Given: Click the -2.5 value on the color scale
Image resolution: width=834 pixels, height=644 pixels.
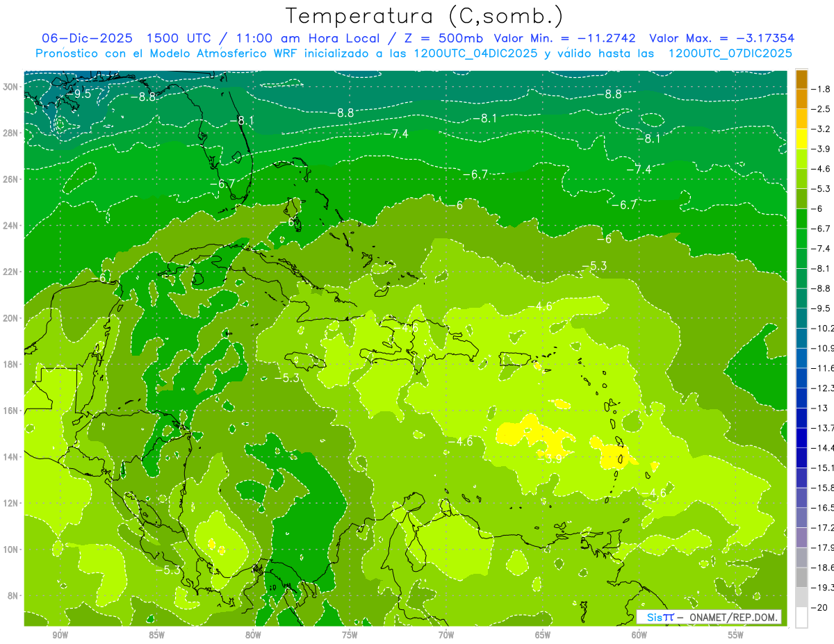Looking at the screenshot, I should (x=821, y=109).
